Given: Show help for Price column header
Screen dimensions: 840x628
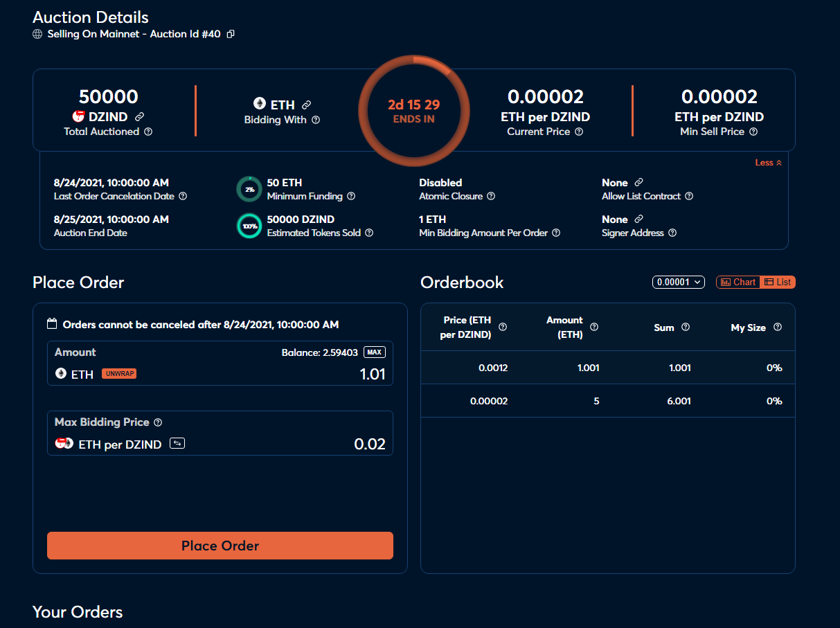Looking at the screenshot, I should [503, 327].
